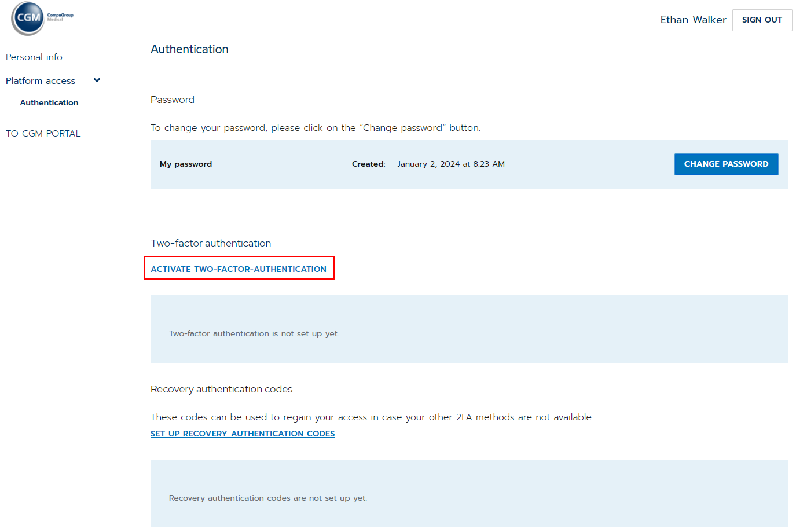
Task: Click the highlighted two-factor activation link
Action: click(239, 269)
